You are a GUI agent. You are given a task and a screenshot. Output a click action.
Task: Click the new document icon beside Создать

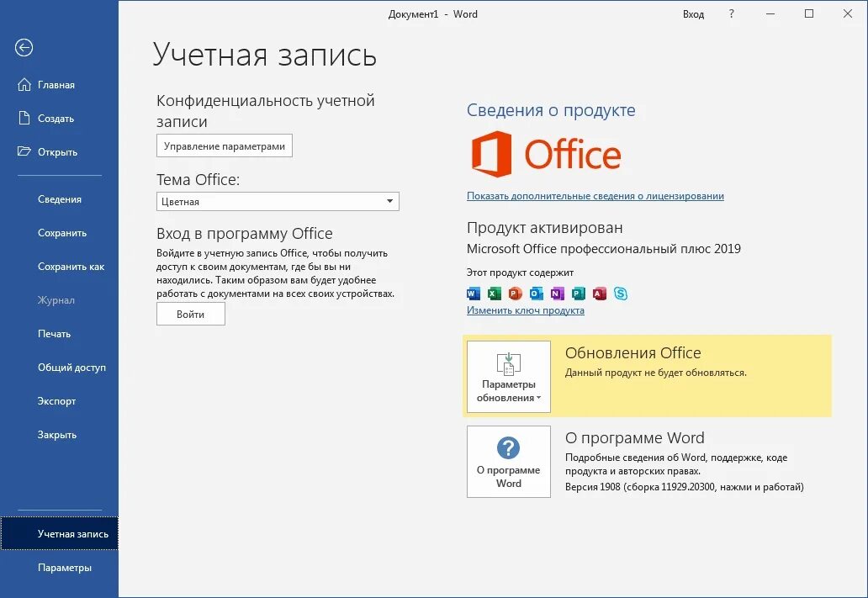(24, 118)
